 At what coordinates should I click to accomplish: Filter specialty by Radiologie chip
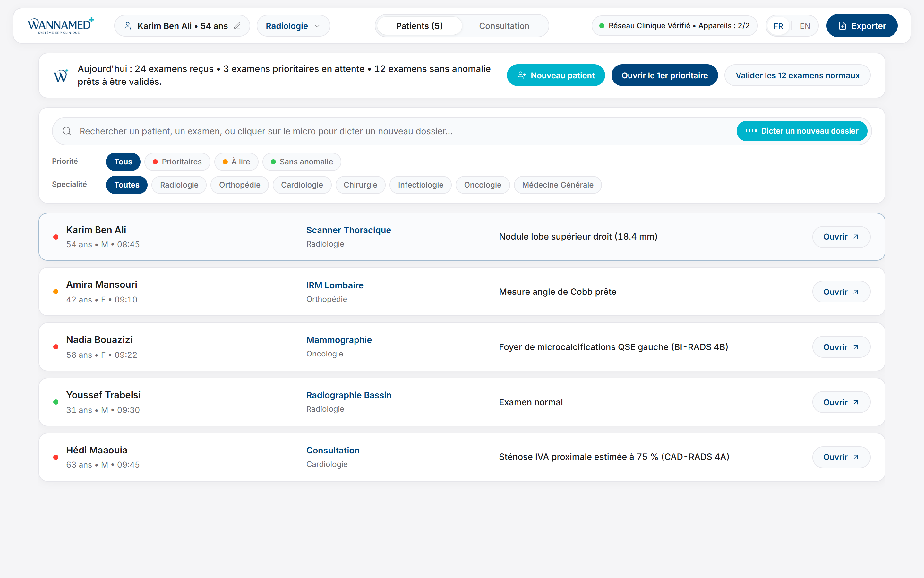pyautogui.click(x=179, y=185)
